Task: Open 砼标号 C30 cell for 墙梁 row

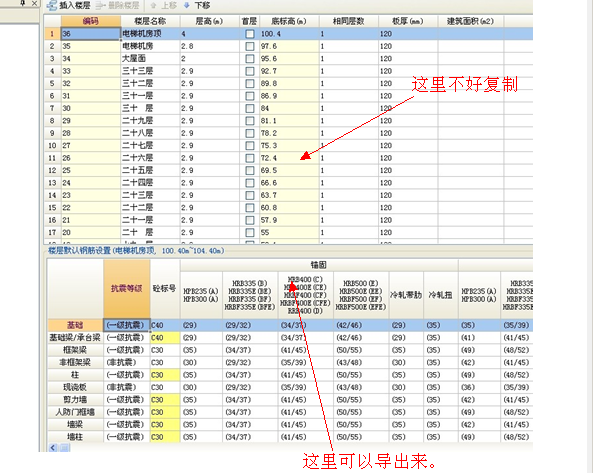Action: [x=165, y=424]
